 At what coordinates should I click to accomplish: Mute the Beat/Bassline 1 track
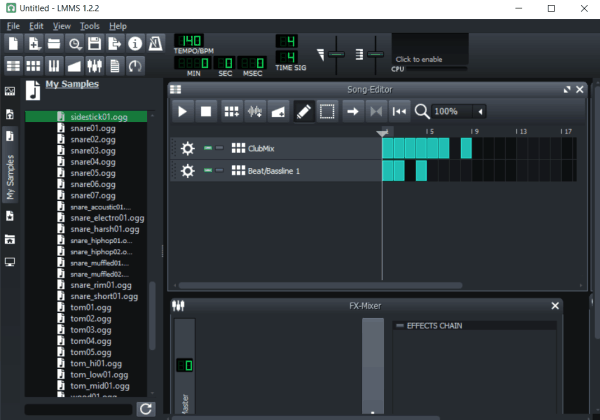pos(208,170)
